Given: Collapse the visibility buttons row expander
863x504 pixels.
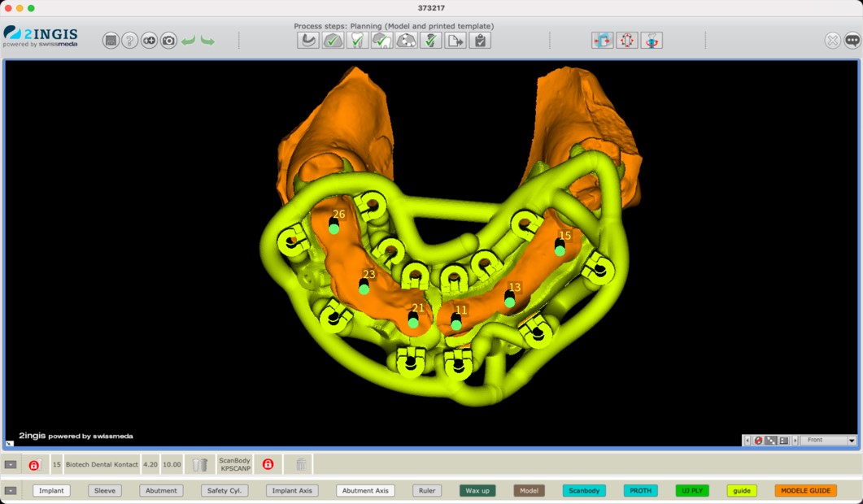Looking at the screenshot, I should tap(11, 491).
